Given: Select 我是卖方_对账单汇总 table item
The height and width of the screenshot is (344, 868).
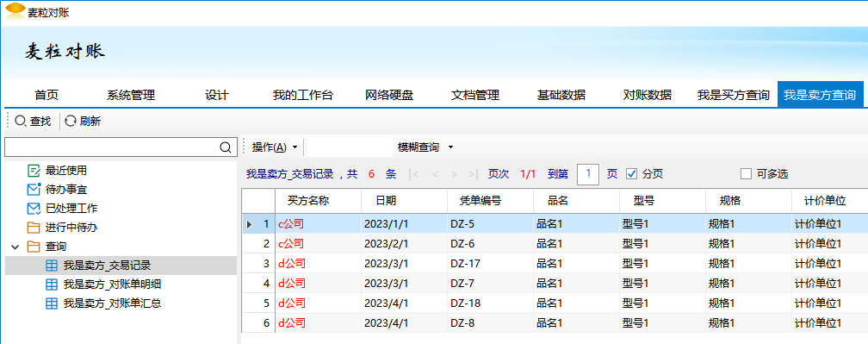Looking at the screenshot, I should (x=106, y=303).
